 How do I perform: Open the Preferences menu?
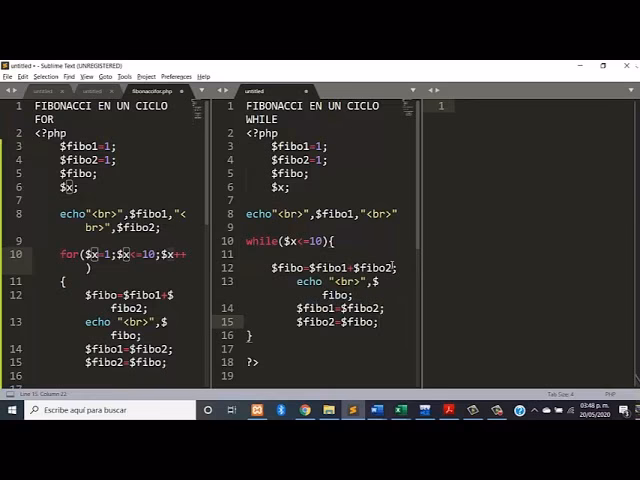tap(176, 77)
